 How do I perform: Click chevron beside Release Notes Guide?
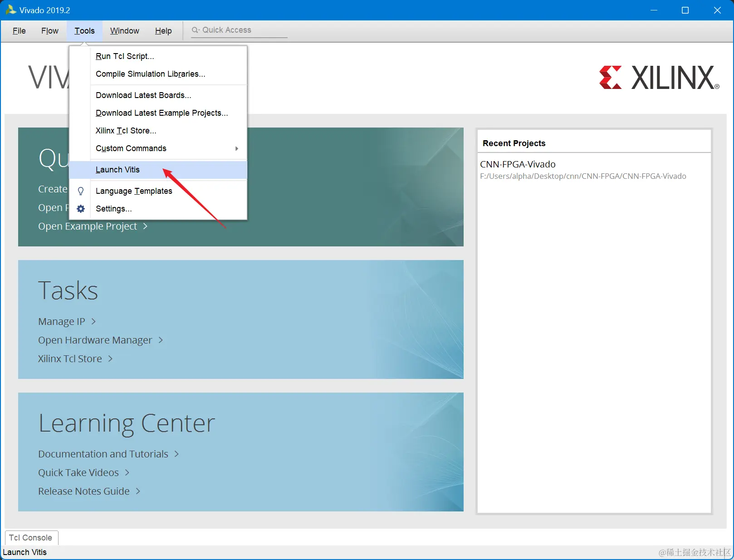pos(138,491)
